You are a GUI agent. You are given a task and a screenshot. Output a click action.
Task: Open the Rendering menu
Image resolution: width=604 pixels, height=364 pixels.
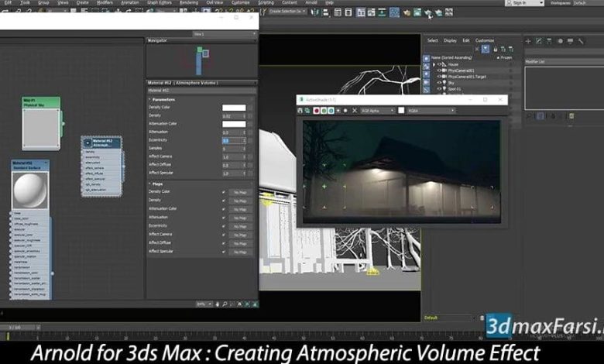point(189,2)
